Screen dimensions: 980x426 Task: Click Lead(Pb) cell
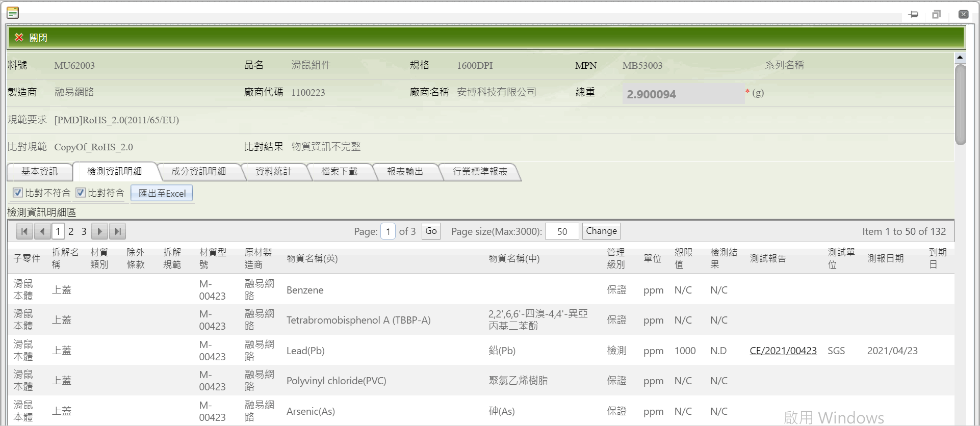305,351
